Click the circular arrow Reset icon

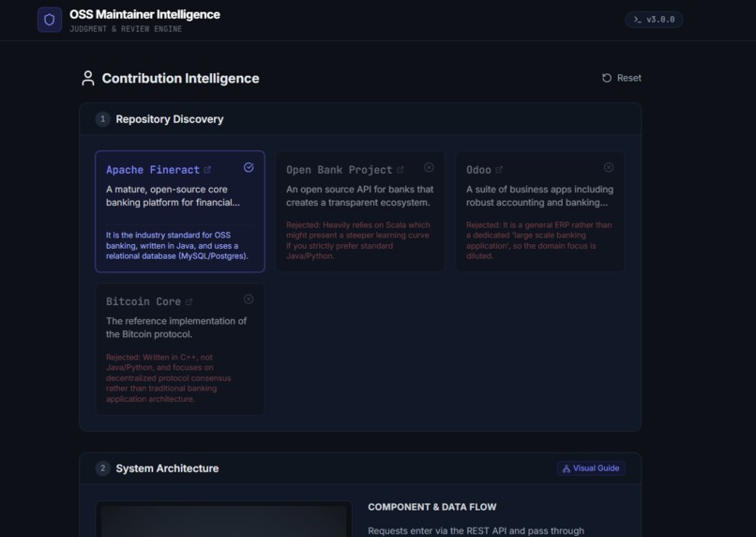(x=607, y=78)
